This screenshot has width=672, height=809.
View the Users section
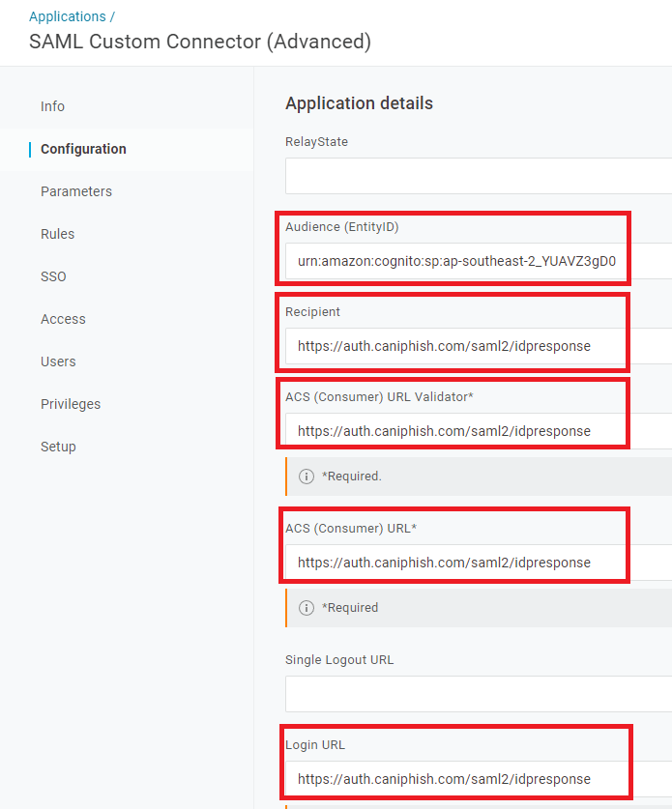(58, 361)
